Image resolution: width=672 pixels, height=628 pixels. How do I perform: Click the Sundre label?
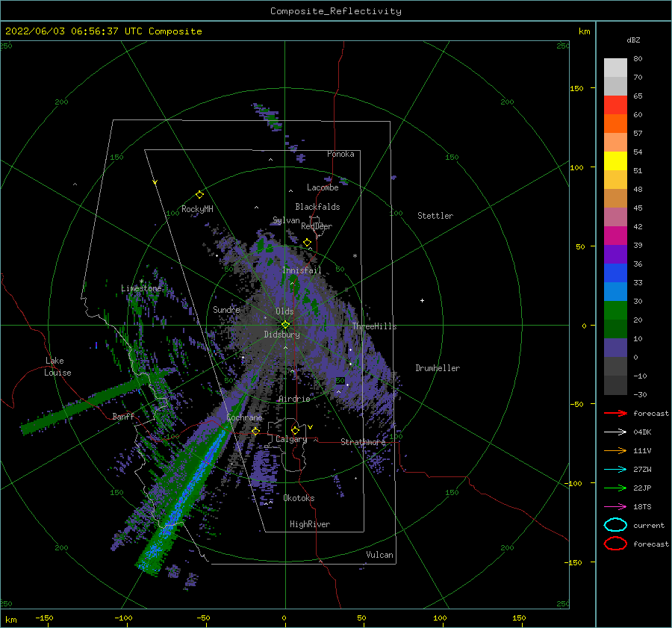[226, 309]
